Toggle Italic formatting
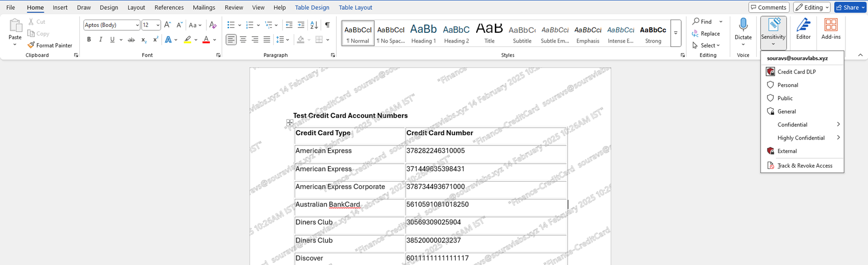Viewport: 868px width, 265px height. pos(101,40)
